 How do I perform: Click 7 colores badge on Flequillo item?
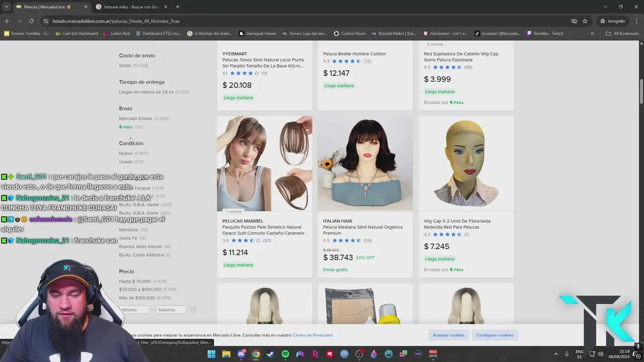[233, 212]
